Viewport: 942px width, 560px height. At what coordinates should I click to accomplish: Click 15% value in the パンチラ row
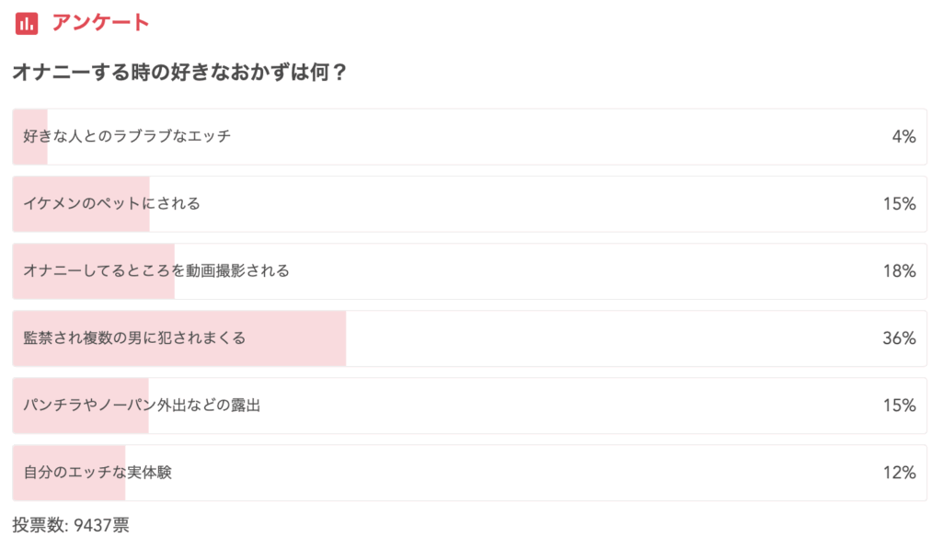899,406
